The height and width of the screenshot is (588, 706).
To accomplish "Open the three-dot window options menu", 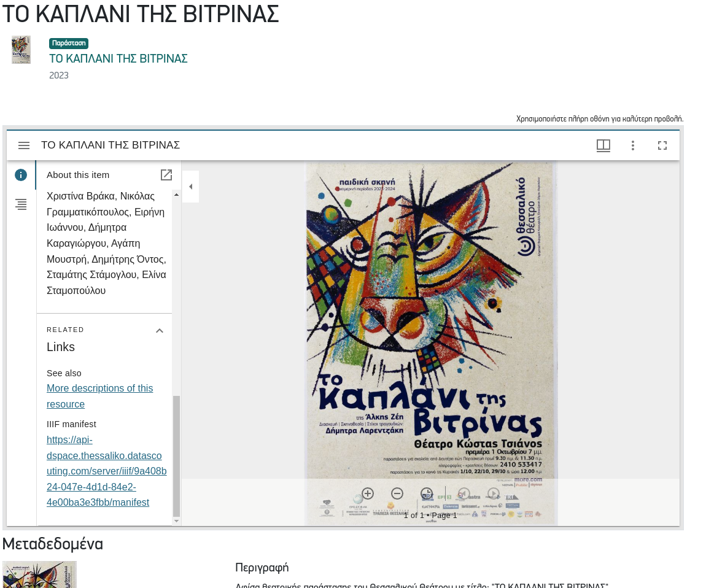I will point(632,145).
